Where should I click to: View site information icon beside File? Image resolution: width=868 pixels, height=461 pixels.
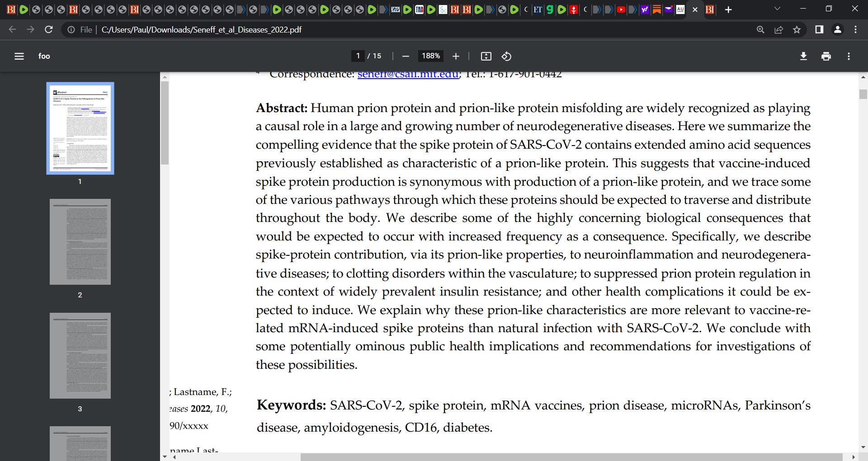click(71, 29)
